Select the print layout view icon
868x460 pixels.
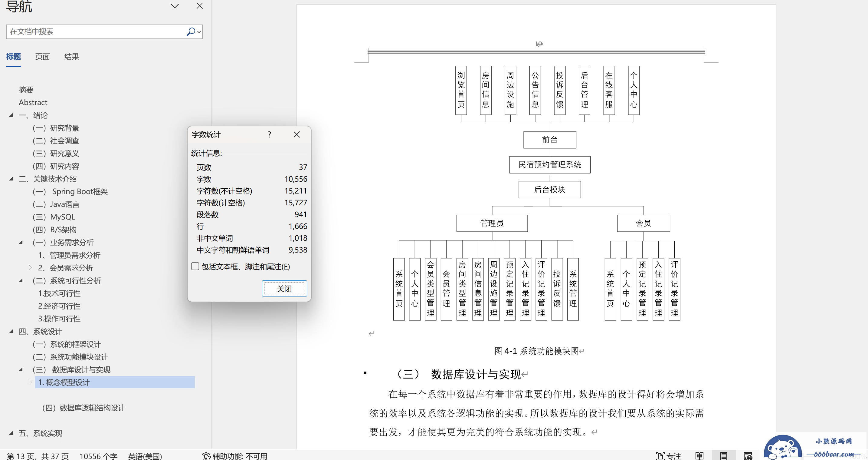pyautogui.click(x=723, y=456)
